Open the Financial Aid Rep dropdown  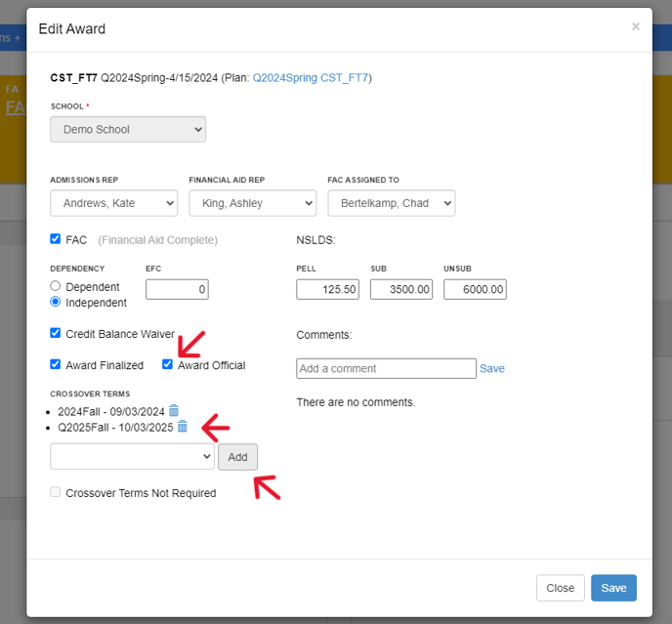click(x=252, y=203)
